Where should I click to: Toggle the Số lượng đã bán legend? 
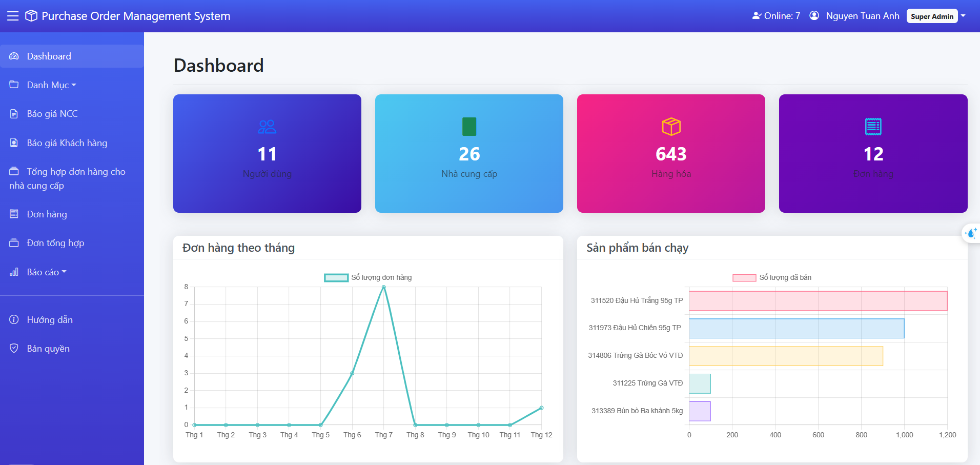(x=772, y=277)
